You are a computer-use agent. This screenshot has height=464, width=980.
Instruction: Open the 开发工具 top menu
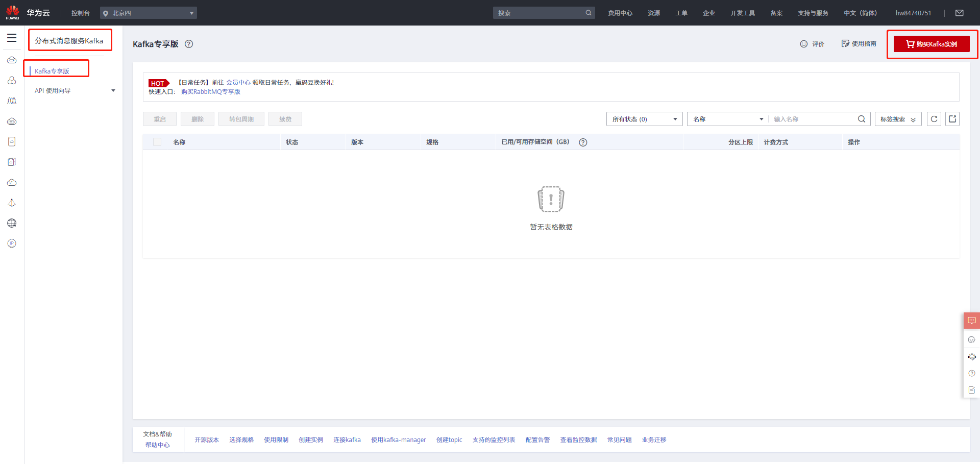click(743, 13)
